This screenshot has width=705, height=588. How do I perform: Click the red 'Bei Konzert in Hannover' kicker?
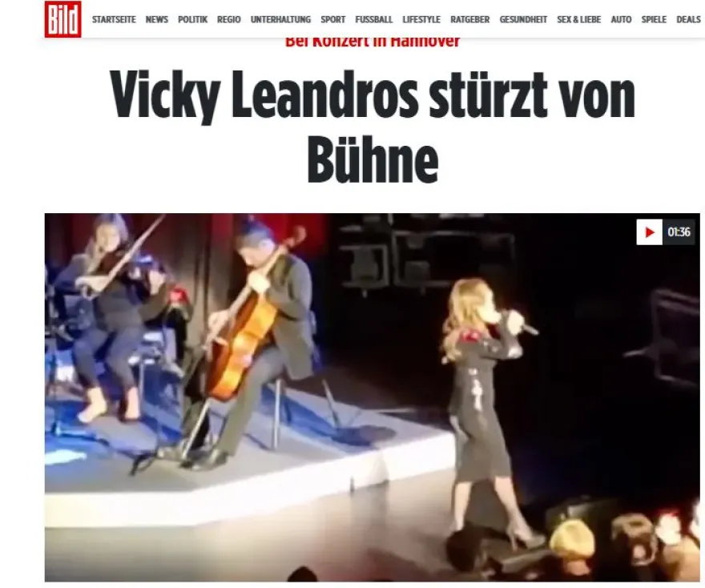pos(373,42)
